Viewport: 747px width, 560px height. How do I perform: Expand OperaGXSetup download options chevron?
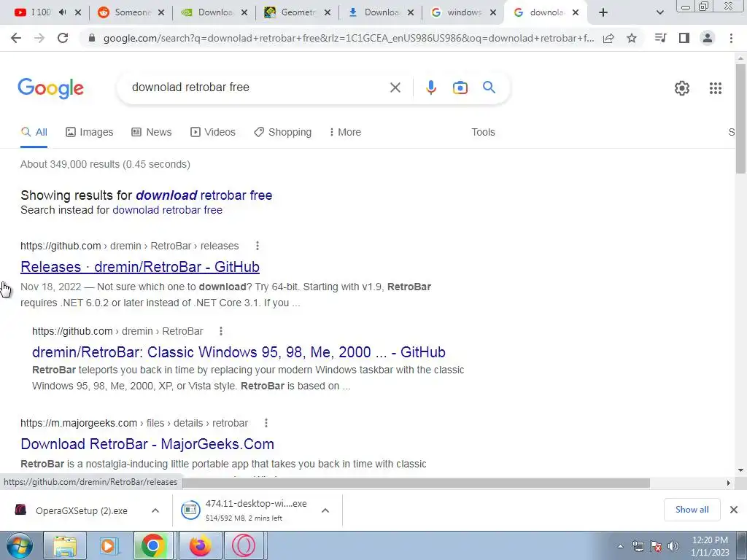155,510
